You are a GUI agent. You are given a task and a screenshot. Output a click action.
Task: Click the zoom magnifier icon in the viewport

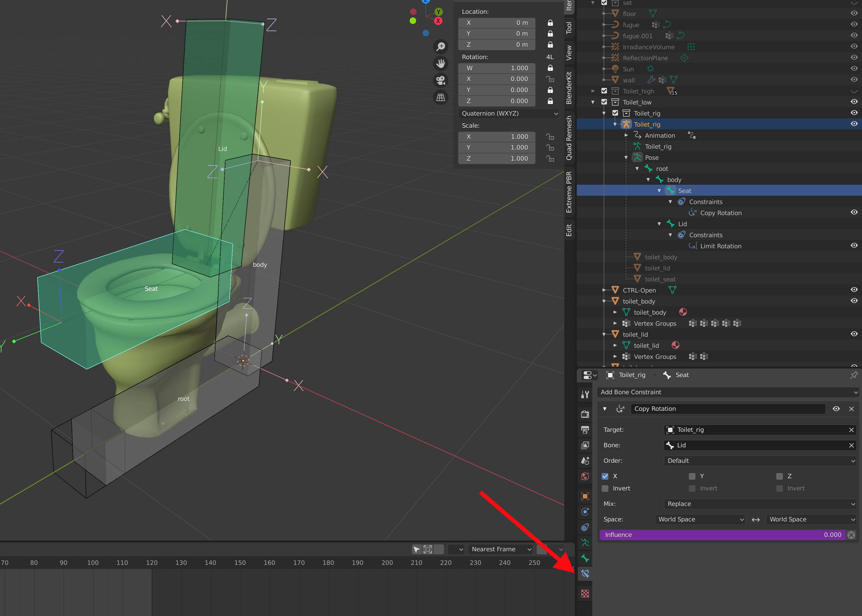pos(441,46)
